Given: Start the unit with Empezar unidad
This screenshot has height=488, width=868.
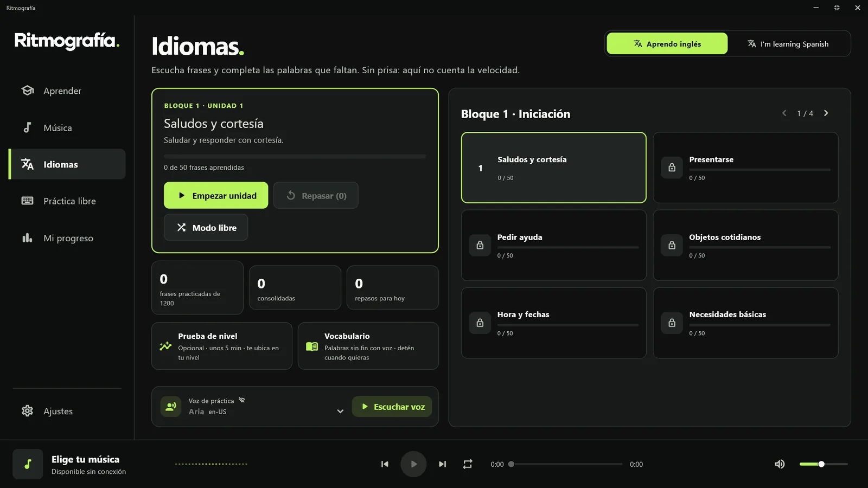Looking at the screenshot, I should point(216,196).
